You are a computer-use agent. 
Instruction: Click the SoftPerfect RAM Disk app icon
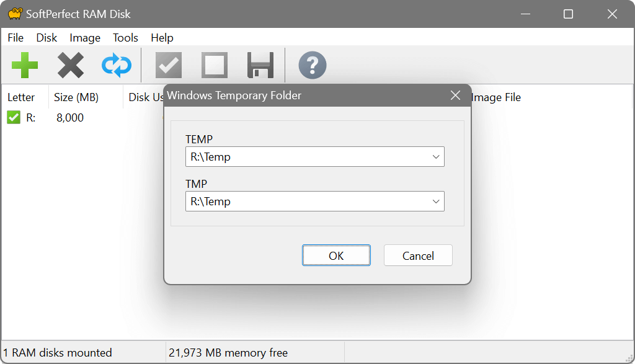click(x=15, y=14)
